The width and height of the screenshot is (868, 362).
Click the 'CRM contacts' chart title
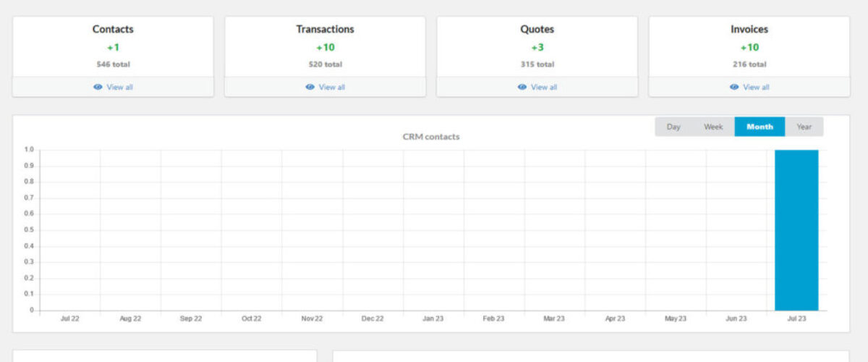[x=431, y=137]
